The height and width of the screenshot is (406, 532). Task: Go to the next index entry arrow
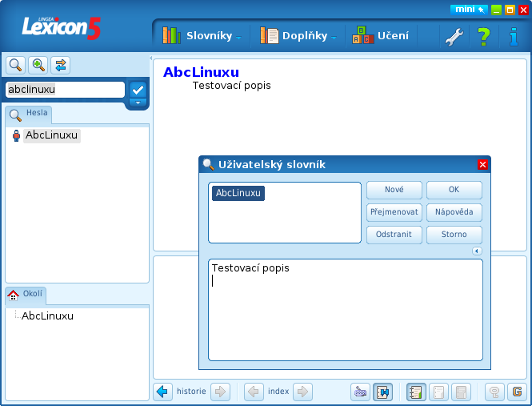tap(302, 392)
